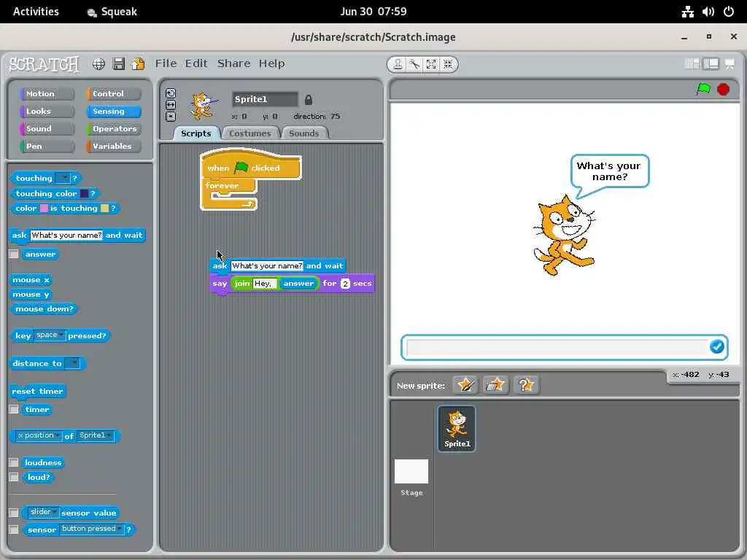This screenshot has width=747, height=560.
Task: Switch to the Costumes tab
Action: pos(250,133)
